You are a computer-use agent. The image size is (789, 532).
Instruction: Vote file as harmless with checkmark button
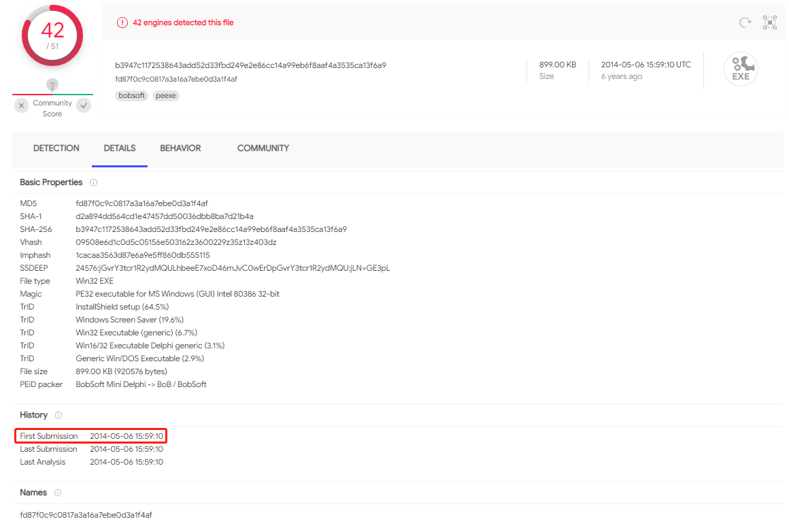click(84, 105)
